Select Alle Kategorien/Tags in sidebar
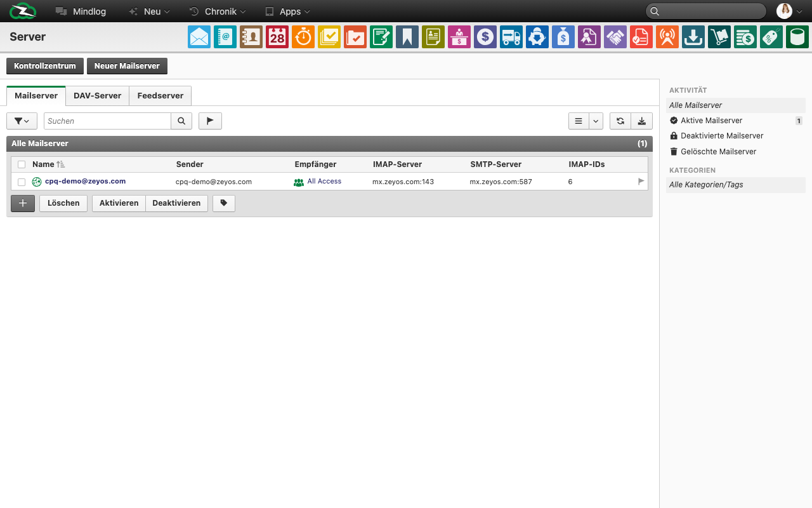812x508 pixels. (x=736, y=185)
